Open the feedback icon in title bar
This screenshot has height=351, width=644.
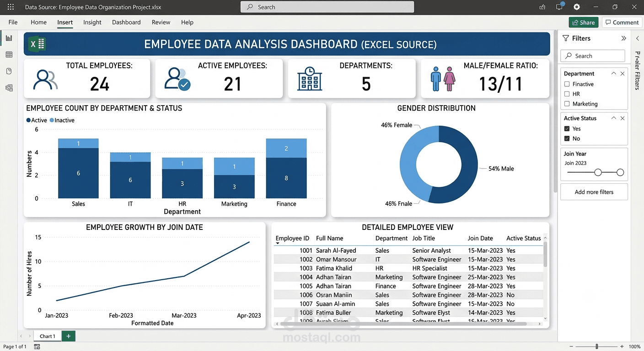[x=542, y=7]
